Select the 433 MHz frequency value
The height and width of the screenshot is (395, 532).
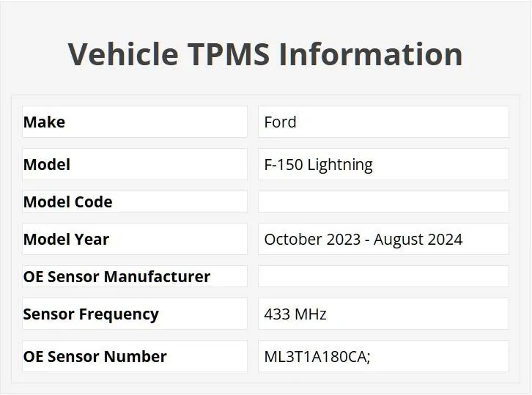[x=295, y=314]
